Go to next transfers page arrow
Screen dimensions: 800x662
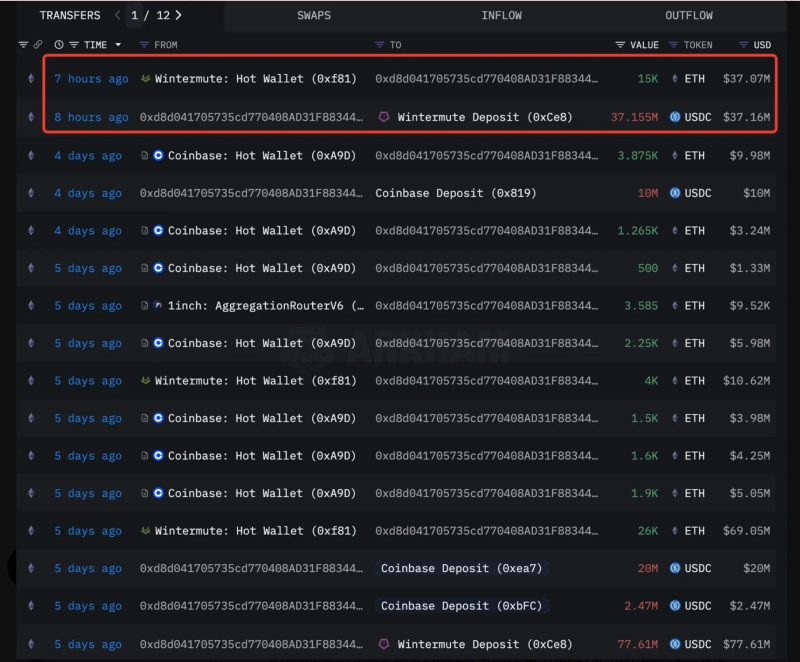pos(178,15)
